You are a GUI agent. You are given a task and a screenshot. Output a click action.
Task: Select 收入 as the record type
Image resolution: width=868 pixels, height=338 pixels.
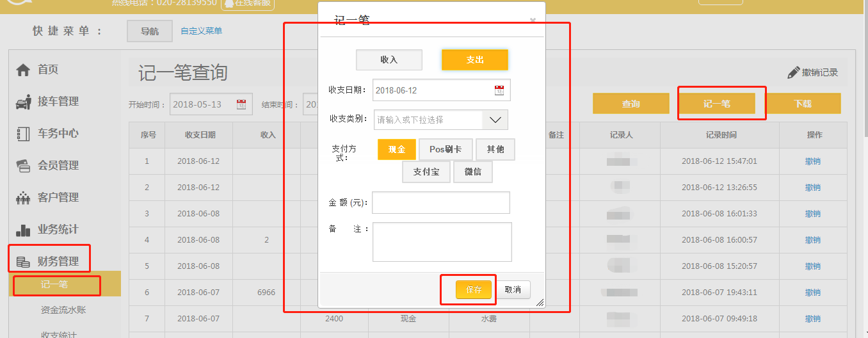pos(389,60)
